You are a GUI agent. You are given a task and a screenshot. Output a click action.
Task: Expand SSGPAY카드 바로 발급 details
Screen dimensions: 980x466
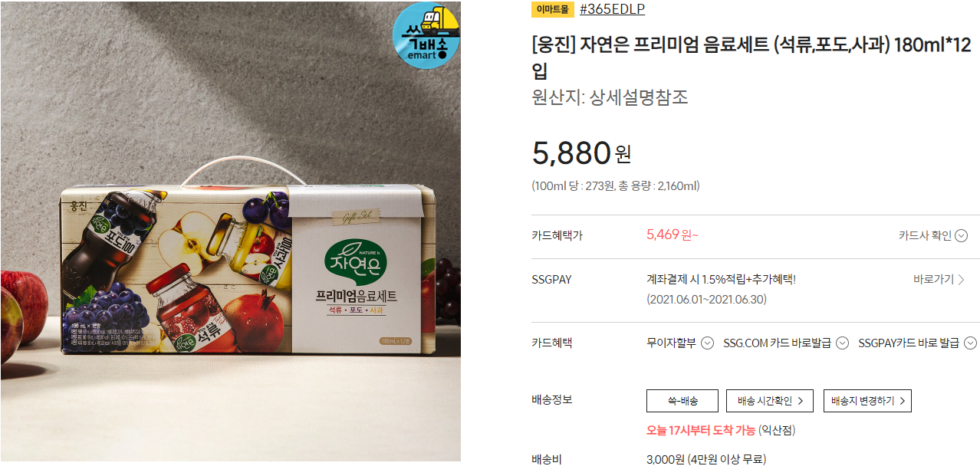(x=917, y=343)
